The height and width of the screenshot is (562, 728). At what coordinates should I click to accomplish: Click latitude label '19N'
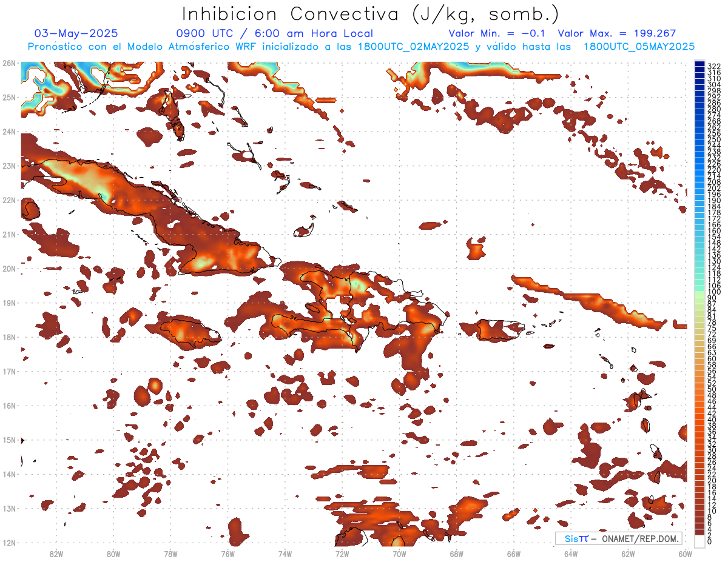click(x=8, y=303)
